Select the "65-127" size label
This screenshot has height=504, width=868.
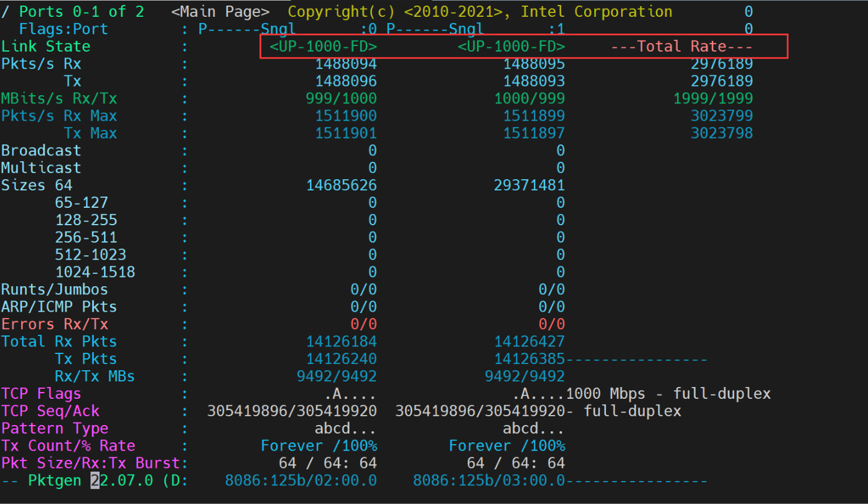pyautogui.click(x=82, y=203)
